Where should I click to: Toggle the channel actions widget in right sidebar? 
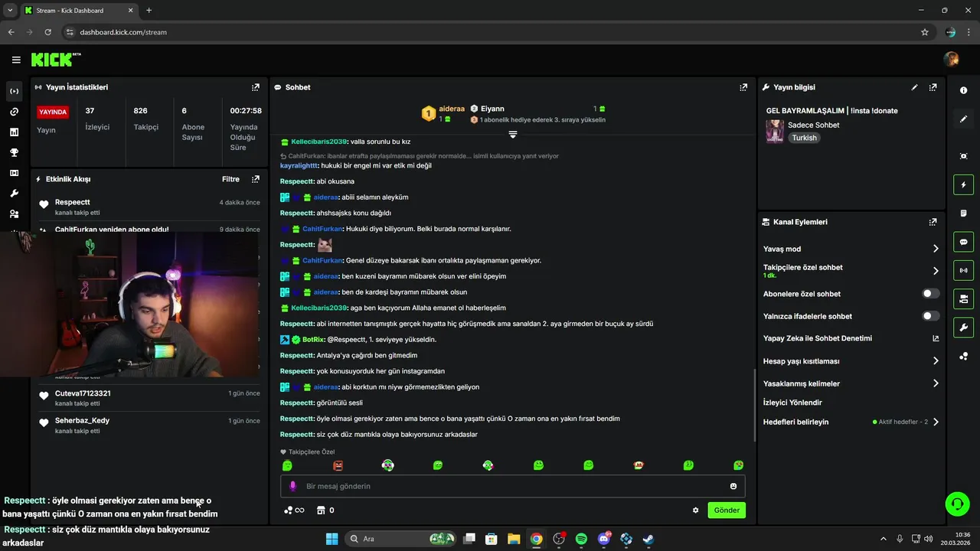(x=963, y=298)
